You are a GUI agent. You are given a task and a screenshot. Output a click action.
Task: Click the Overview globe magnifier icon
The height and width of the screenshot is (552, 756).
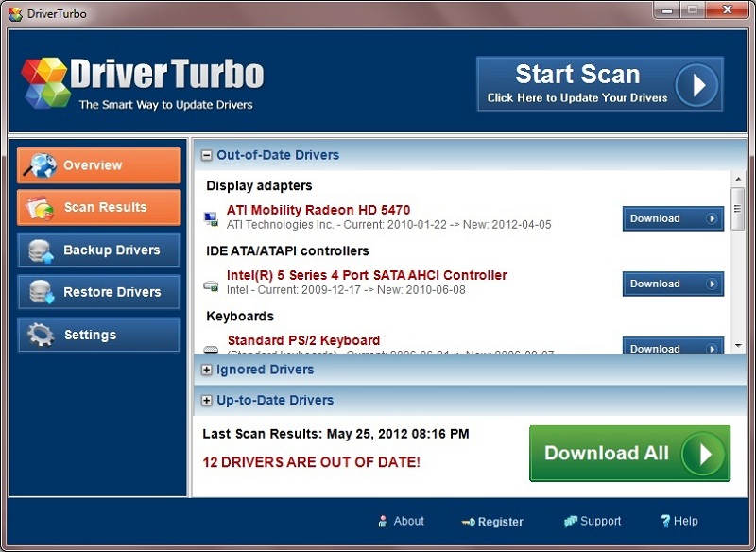(41, 165)
